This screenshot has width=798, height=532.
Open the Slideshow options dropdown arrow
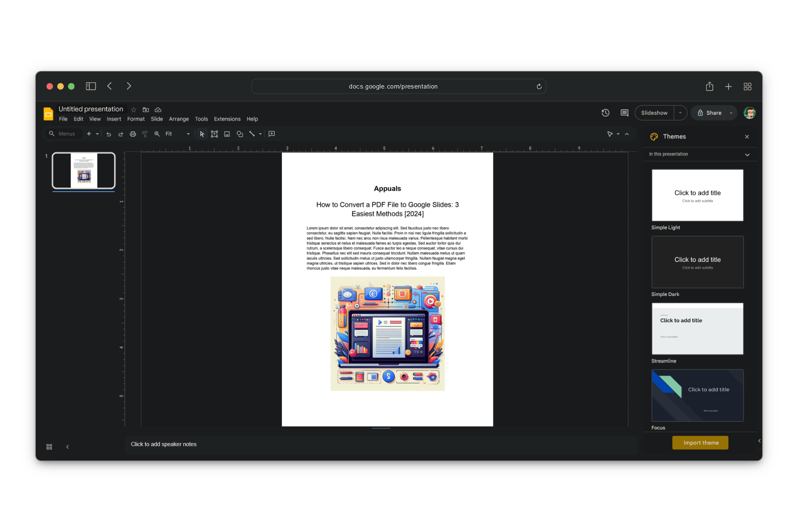point(680,113)
